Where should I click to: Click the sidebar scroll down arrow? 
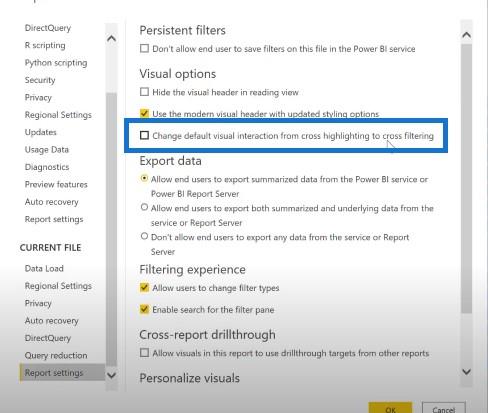point(112,375)
